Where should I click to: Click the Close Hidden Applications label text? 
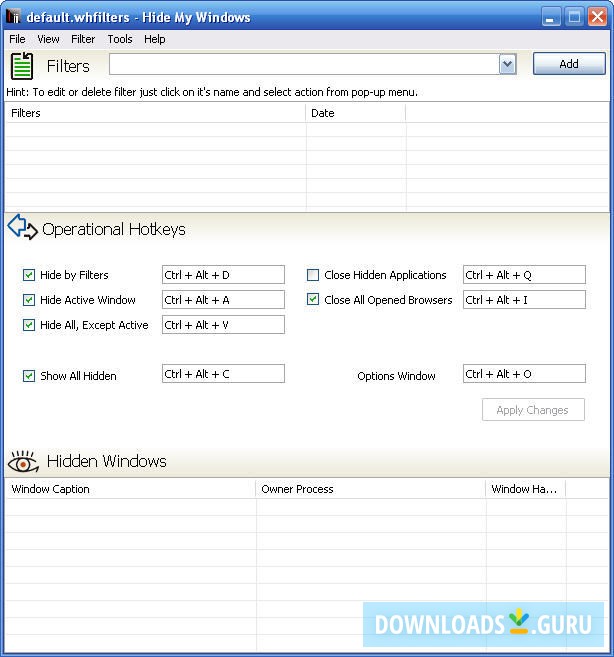click(x=385, y=275)
